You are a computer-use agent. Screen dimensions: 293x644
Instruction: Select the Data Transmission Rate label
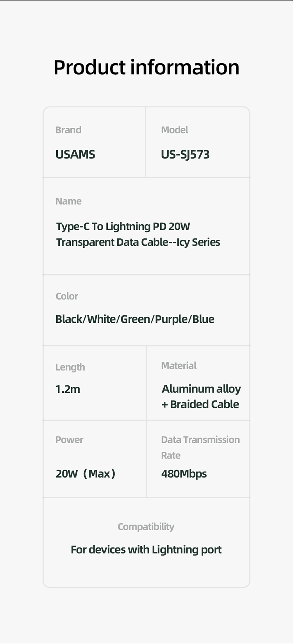(200, 447)
